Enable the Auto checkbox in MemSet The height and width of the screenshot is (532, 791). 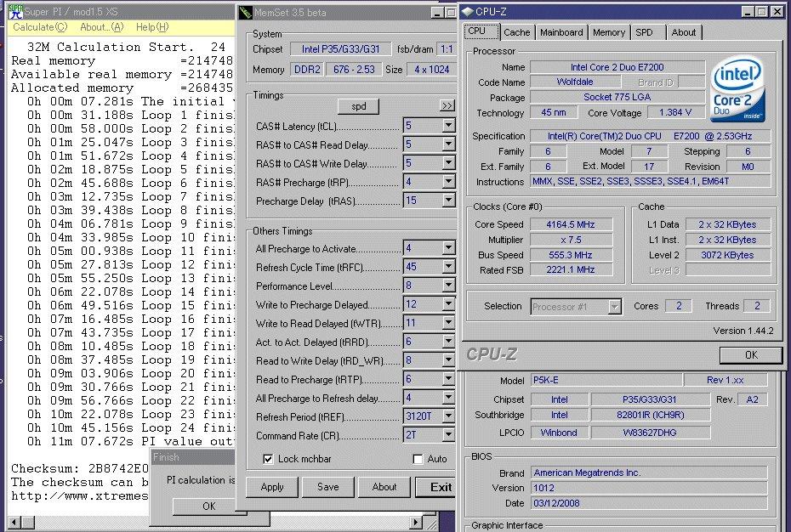[x=418, y=459]
